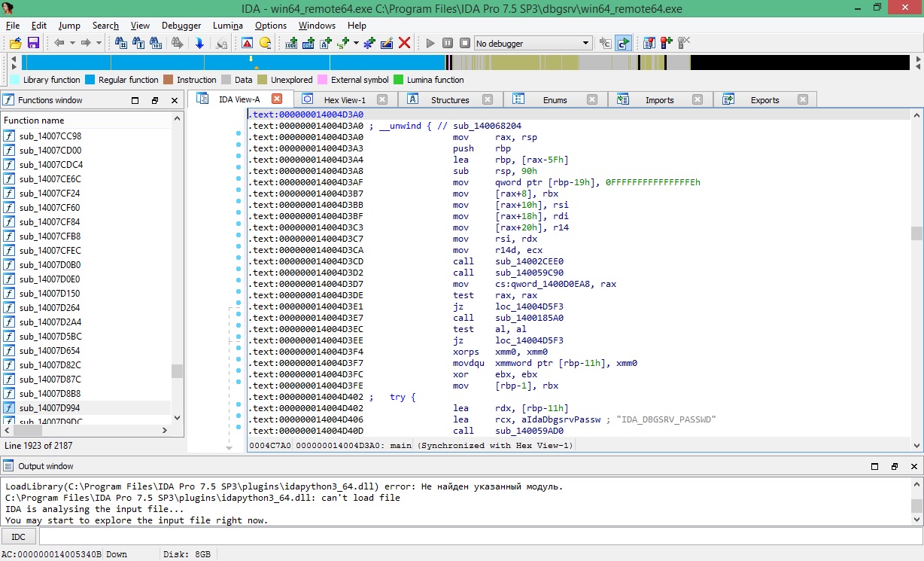The height and width of the screenshot is (561, 924).
Task: Switch to the Enums tab
Action: (555, 99)
